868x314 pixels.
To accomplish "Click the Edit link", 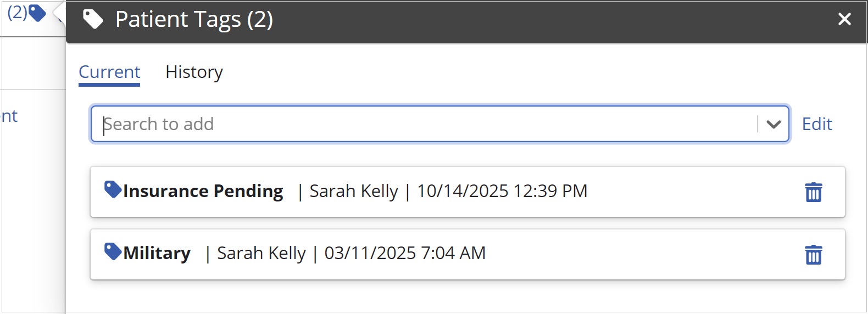I will click(x=817, y=124).
